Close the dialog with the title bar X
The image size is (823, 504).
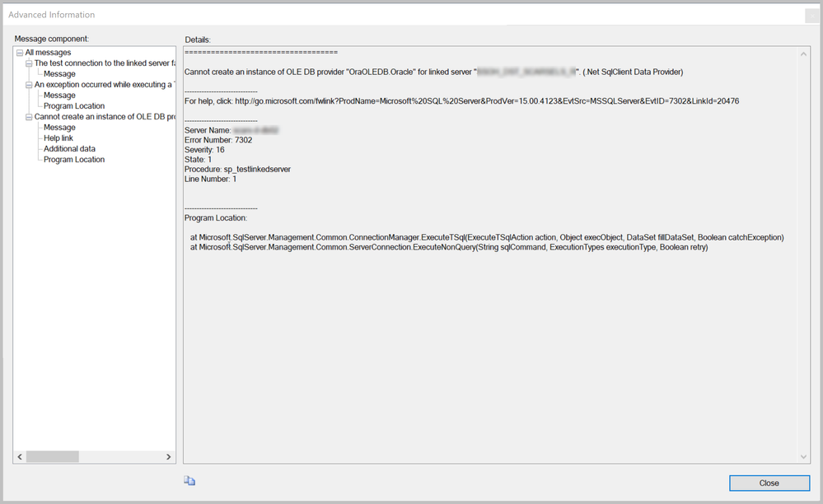(812, 16)
